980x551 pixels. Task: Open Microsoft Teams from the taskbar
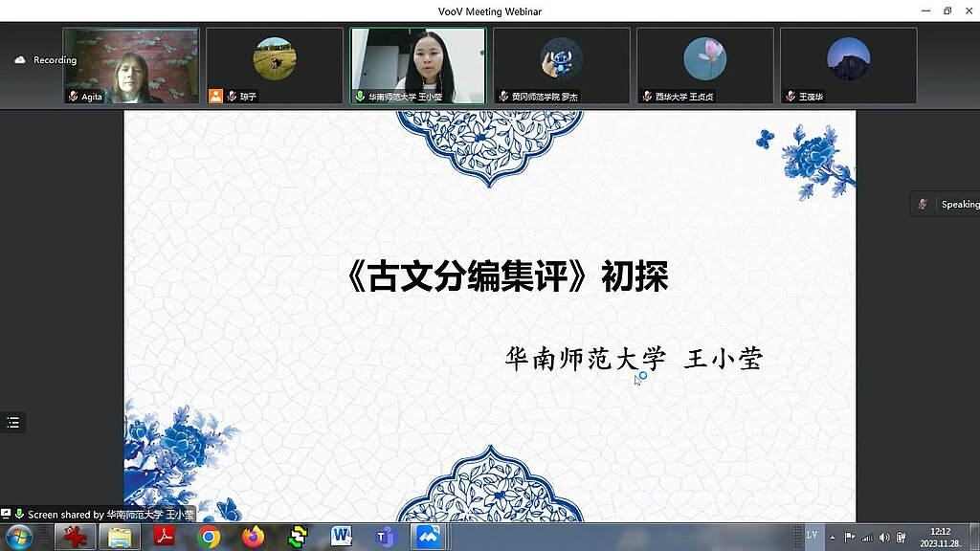click(385, 538)
